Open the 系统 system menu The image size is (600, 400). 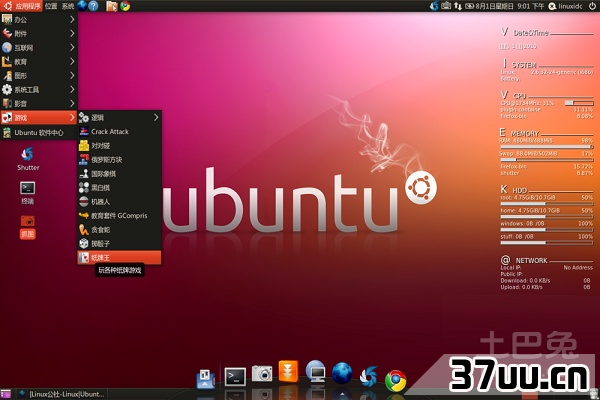pos(68,6)
